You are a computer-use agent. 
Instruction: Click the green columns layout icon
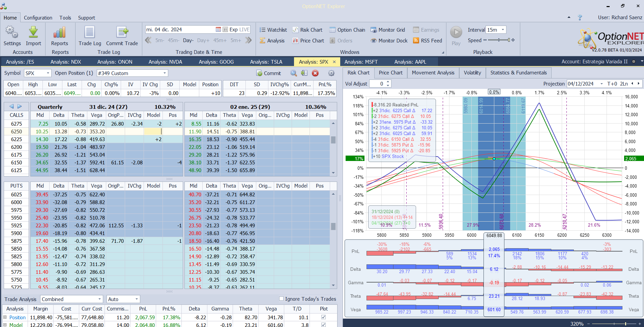(x=304, y=73)
